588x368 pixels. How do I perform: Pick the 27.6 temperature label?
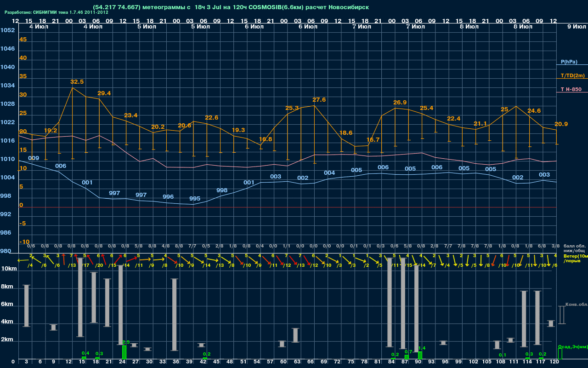(x=319, y=100)
